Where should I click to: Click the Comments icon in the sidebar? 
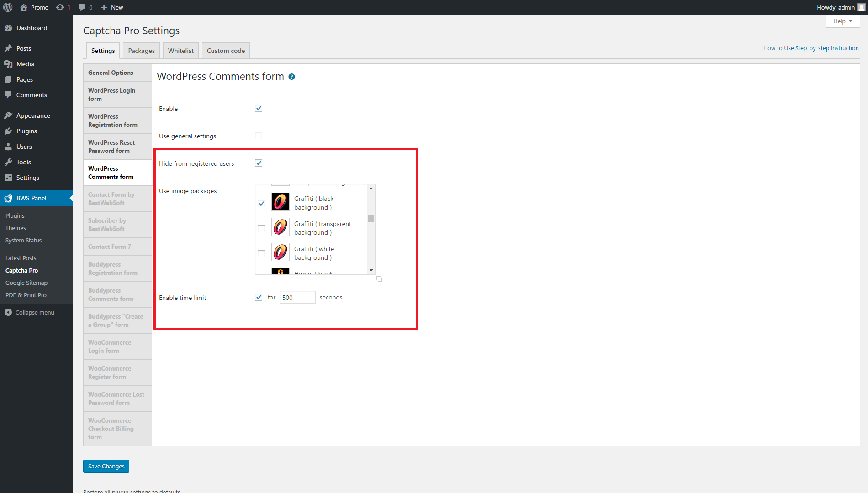8,95
